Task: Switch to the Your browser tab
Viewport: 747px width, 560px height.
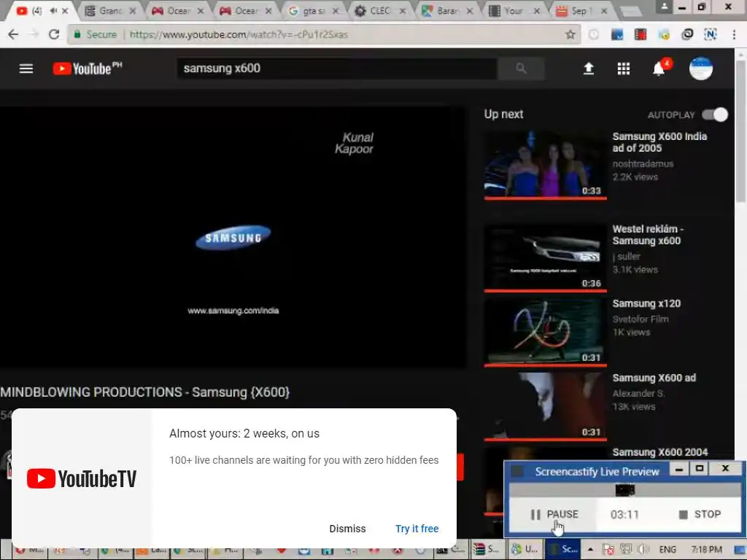Action: point(516,10)
